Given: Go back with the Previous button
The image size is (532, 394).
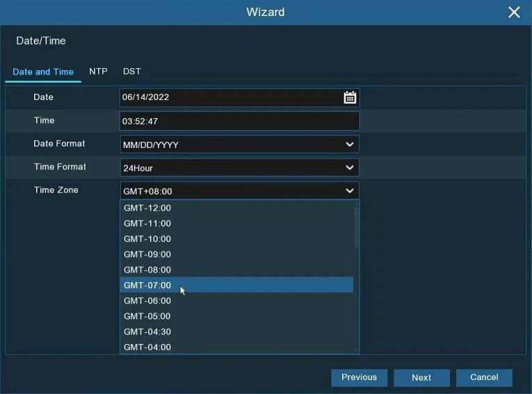Looking at the screenshot, I should click(x=359, y=377).
